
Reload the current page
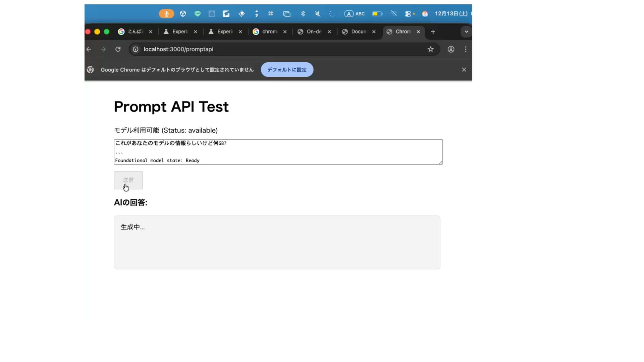tap(118, 49)
